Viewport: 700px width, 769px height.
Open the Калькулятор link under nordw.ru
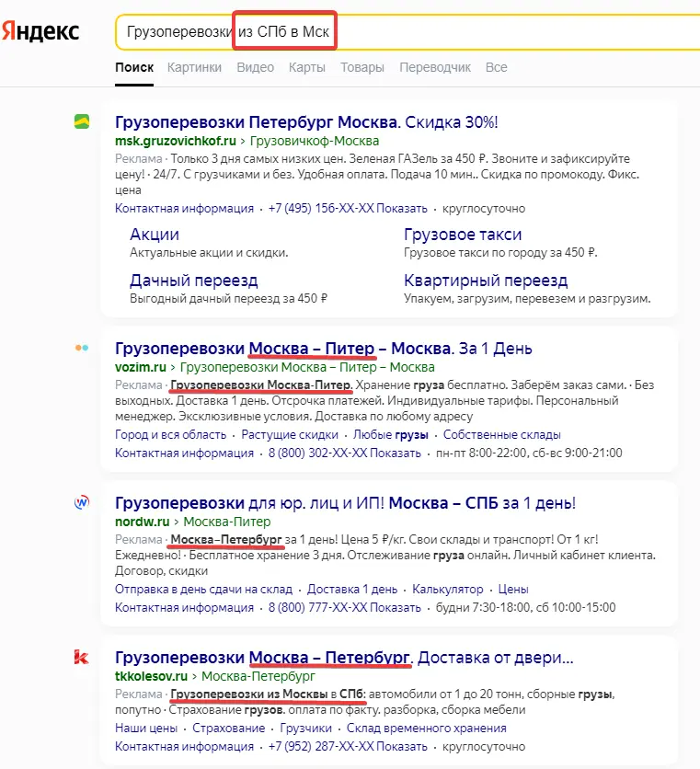(447, 589)
